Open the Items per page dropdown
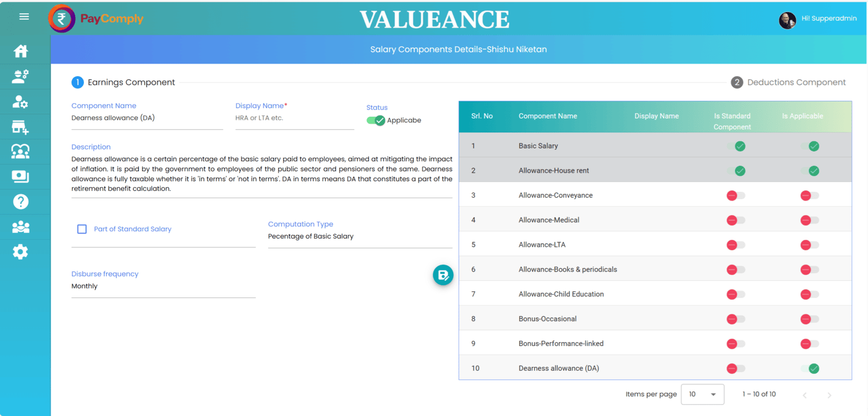868x416 pixels. [x=702, y=394]
